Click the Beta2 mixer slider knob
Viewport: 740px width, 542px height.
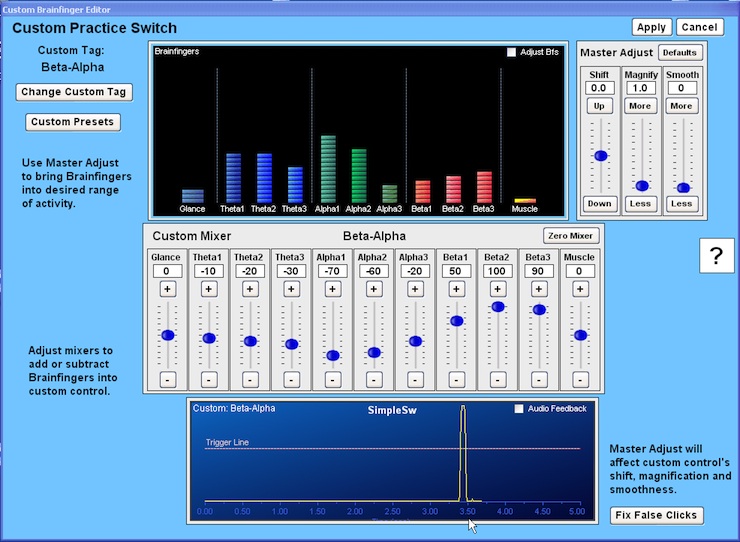[x=498, y=307]
